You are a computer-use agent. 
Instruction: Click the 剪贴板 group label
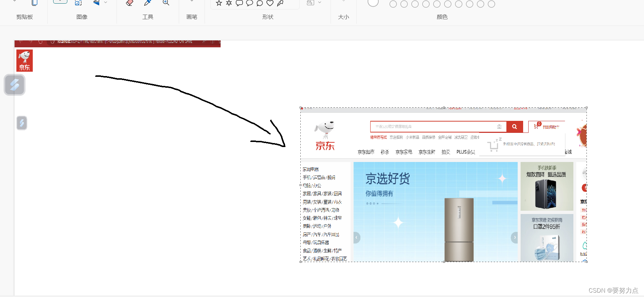pyautogui.click(x=24, y=17)
